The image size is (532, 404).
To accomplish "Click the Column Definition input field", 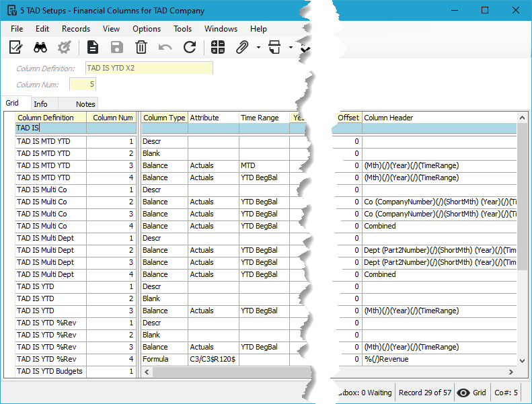I will point(149,68).
